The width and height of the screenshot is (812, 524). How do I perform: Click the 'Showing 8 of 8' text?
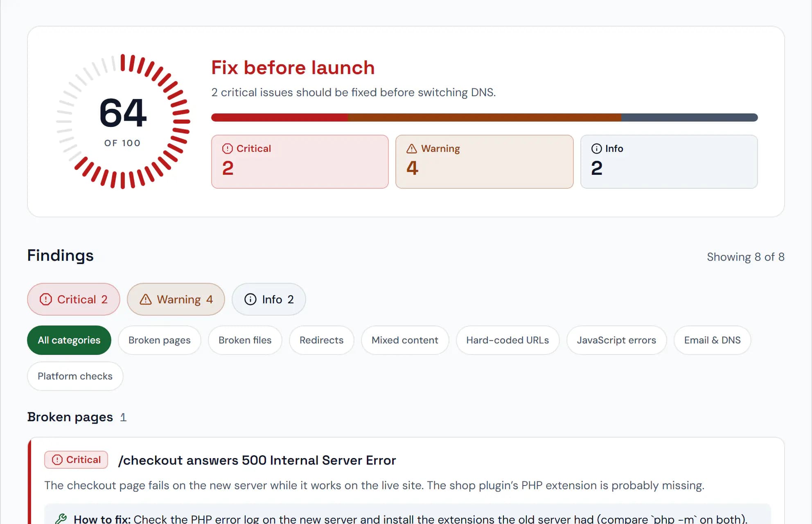point(746,257)
